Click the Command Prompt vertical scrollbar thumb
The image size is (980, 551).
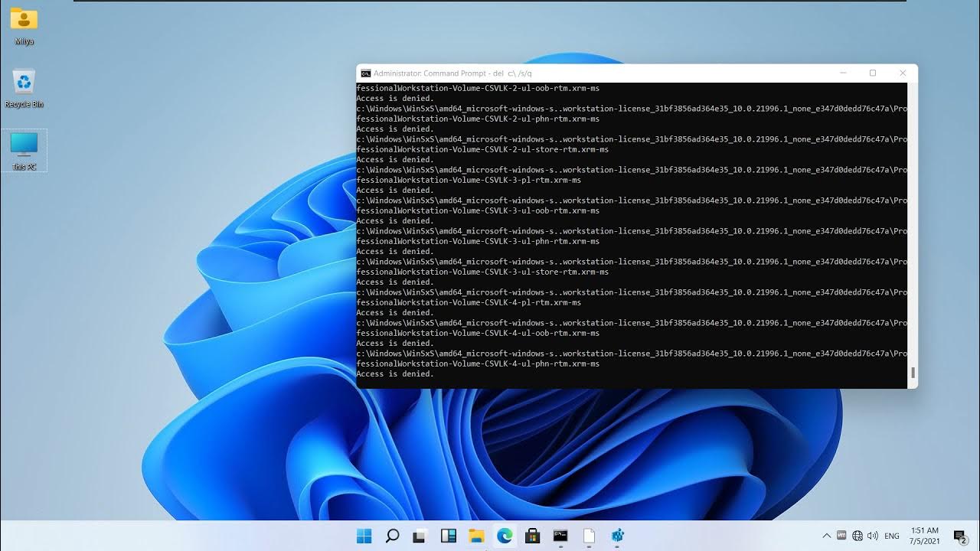(912, 373)
